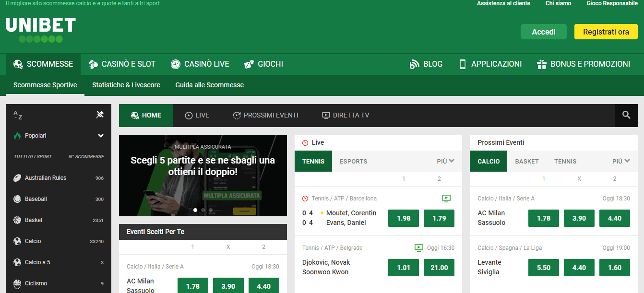This screenshot has height=293, width=644.
Task: Click Tennis / ATP / Belgrade breadcrumb
Action: pyautogui.click(x=333, y=248)
